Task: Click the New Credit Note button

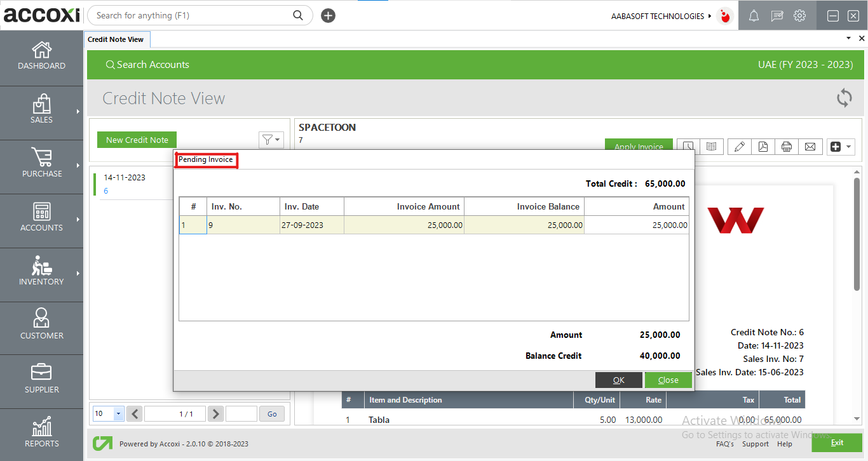Action: click(137, 139)
